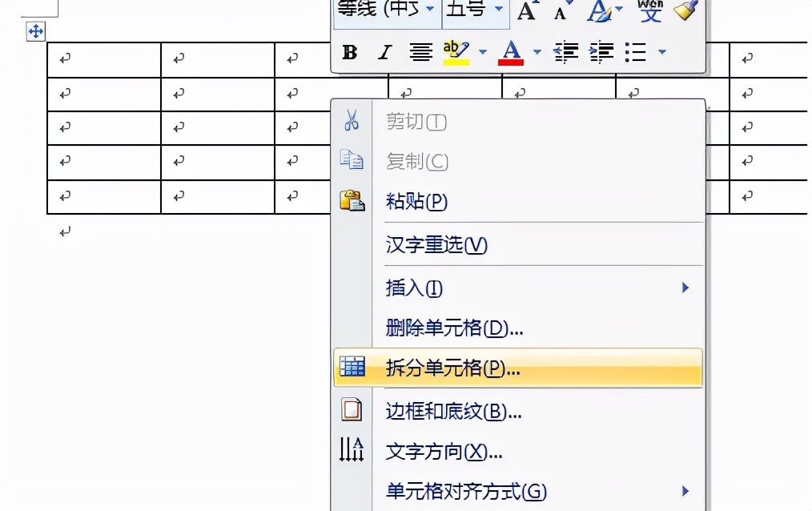Click the split cells table icon
The height and width of the screenshot is (511, 812).
(352, 367)
